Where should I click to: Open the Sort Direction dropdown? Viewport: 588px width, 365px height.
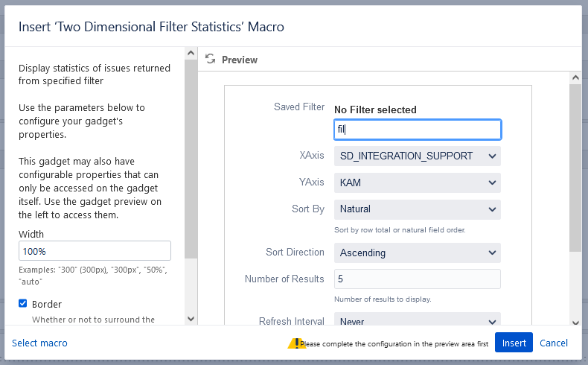click(x=418, y=253)
